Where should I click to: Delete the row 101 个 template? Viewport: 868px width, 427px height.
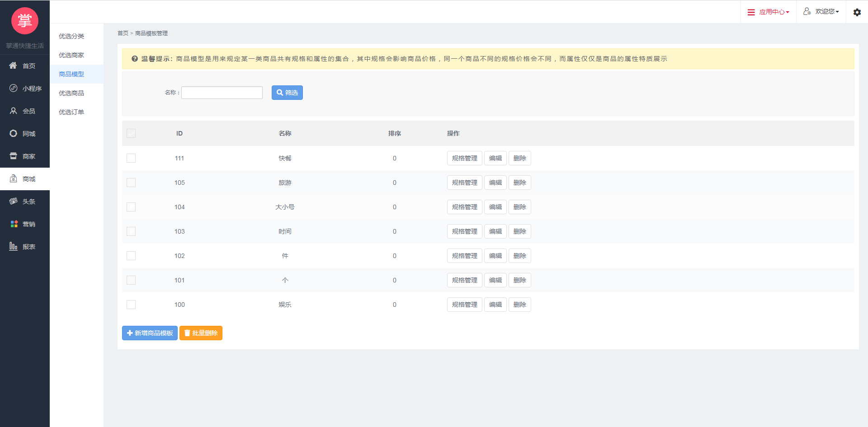(519, 280)
